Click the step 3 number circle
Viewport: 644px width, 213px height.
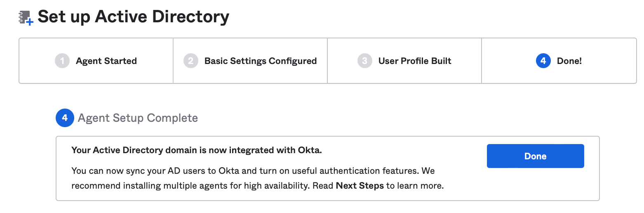pyautogui.click(x=365, y=61)
